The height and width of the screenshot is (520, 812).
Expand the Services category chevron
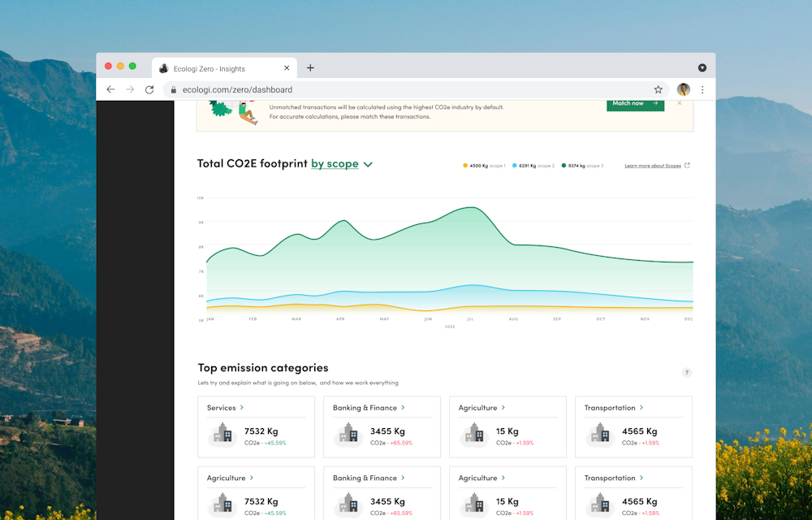pyautogui.click(x=242, y=408)
